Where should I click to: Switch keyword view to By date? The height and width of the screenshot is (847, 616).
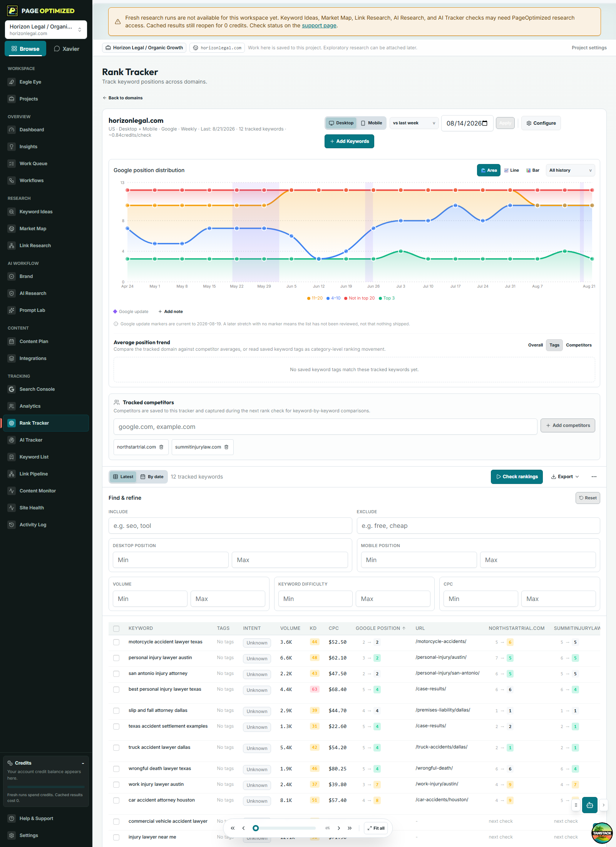[x=152, y=477]
